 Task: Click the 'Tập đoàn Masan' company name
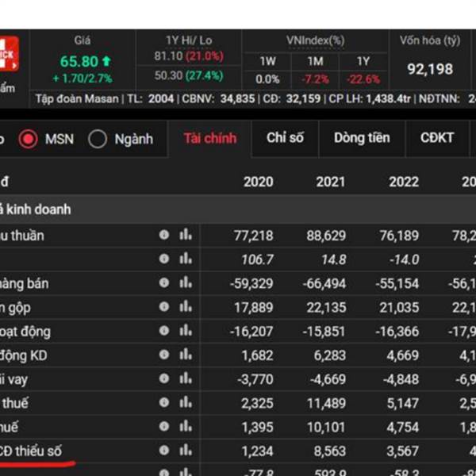(x=77, y=99)
